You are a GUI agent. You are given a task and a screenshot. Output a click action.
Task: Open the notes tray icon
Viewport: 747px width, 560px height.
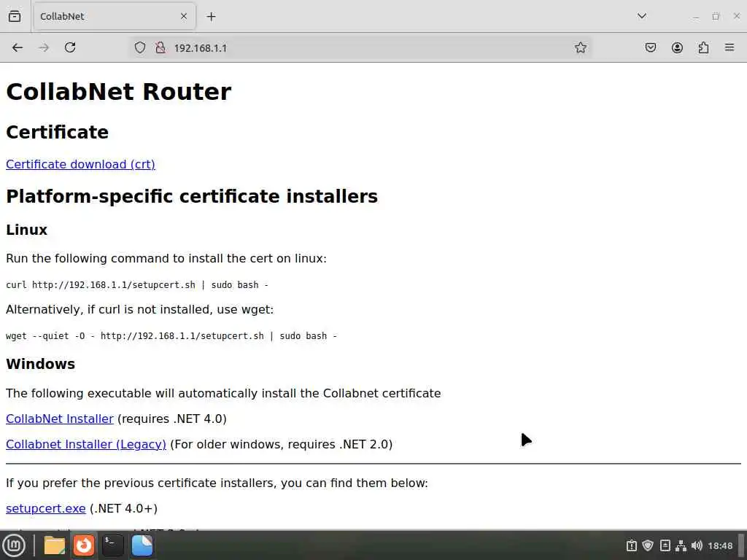(x=665, y=545)
